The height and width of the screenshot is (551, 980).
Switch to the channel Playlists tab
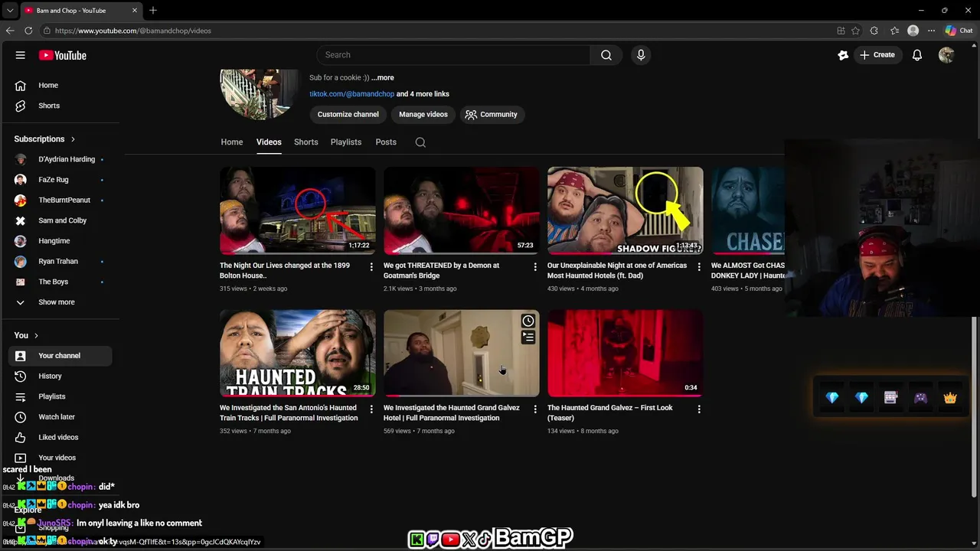pos(346,142)
